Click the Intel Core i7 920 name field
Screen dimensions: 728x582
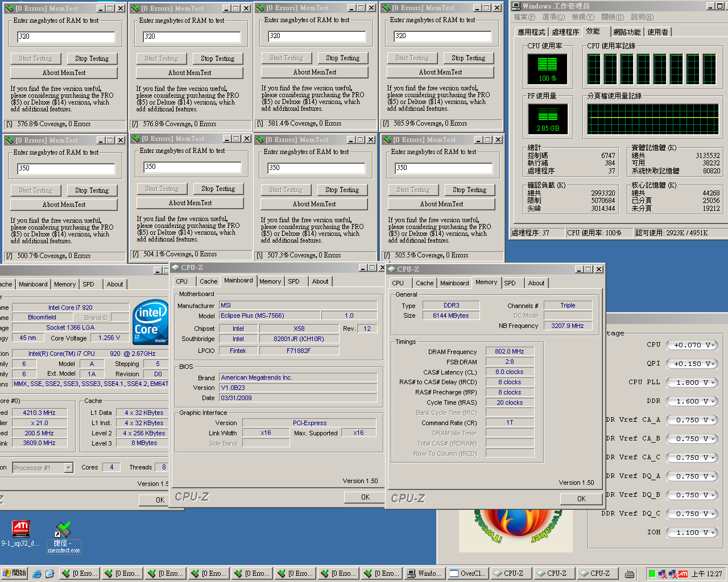71,307
